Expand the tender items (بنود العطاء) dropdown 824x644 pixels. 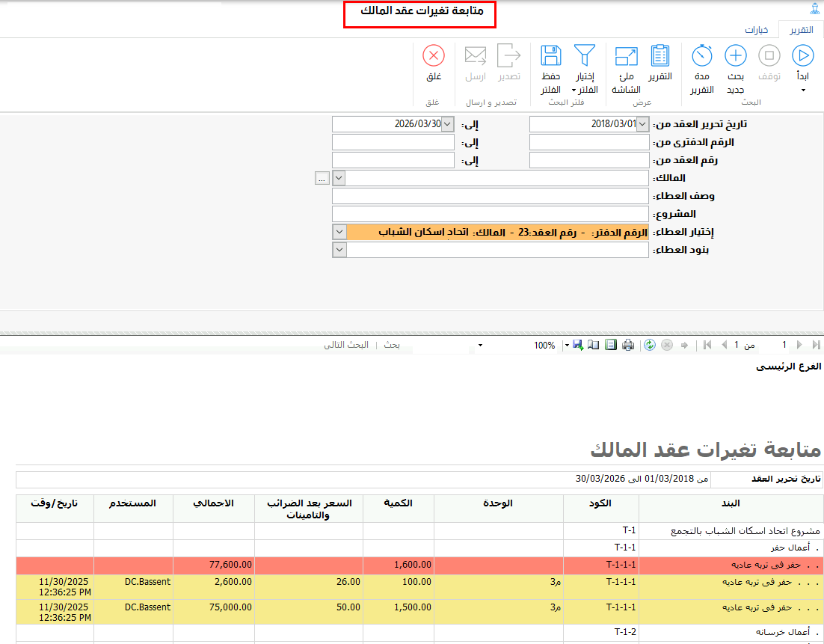click(x=339, y=250)
